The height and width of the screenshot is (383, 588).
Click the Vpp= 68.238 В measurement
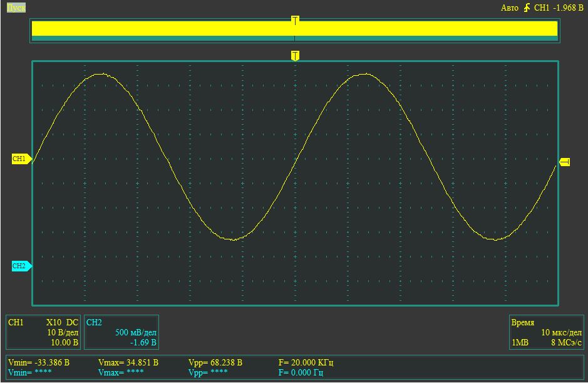click(x=215, y=363)
